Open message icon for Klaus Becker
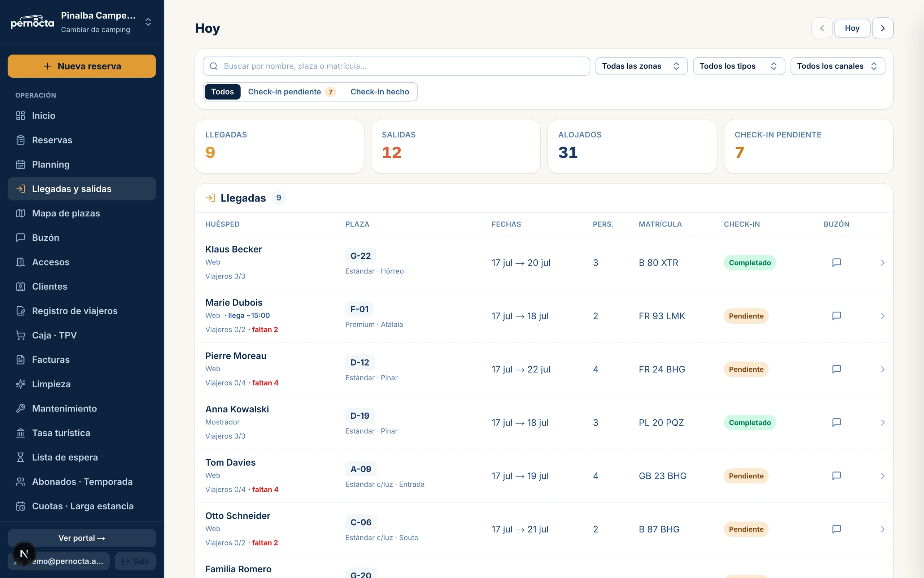The height and width of the screenshot is (578, 924). tap(837, 263)
